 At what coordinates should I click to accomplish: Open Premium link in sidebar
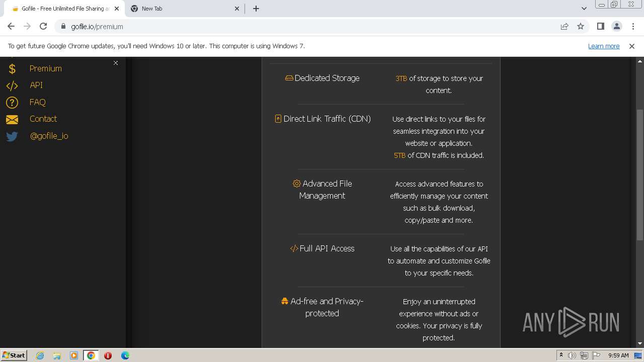point(45,68)
